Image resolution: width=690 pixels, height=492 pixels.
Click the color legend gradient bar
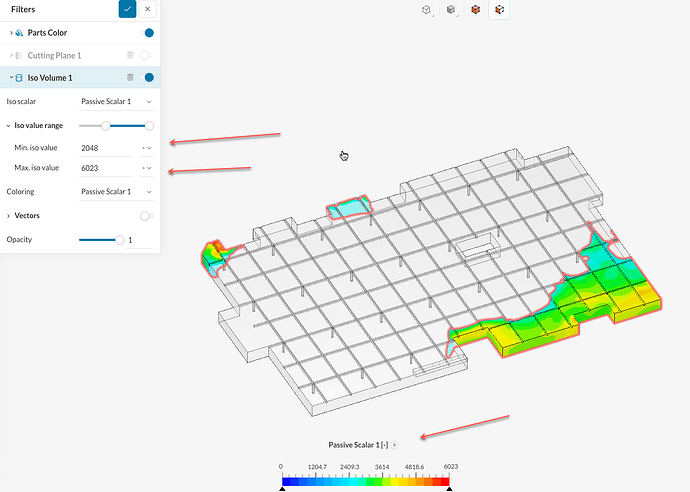[366, 481]
